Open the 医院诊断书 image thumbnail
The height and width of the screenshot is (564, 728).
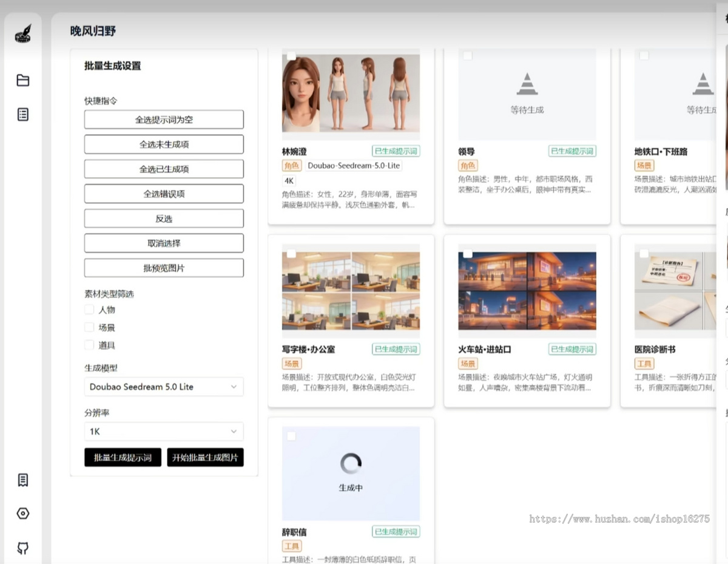(x=675, y=291)
